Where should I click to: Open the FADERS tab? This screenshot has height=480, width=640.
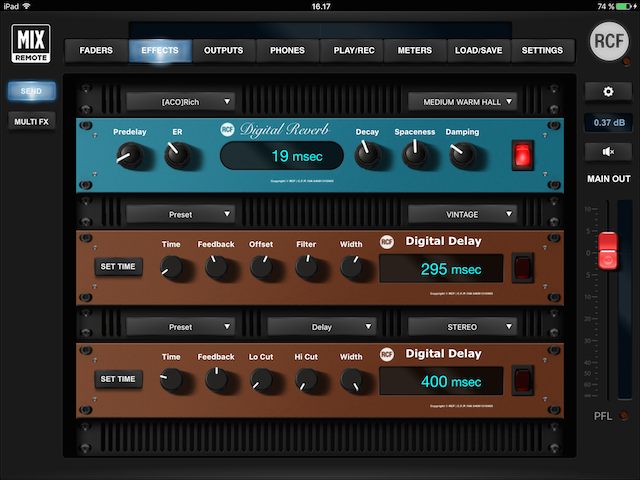(x=96, y=51)
